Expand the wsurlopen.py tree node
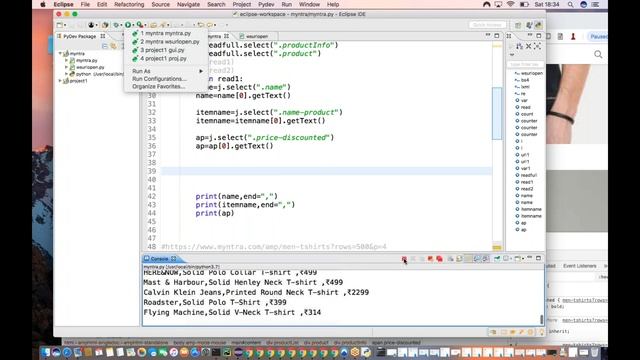640x360 pixels. 67,67
